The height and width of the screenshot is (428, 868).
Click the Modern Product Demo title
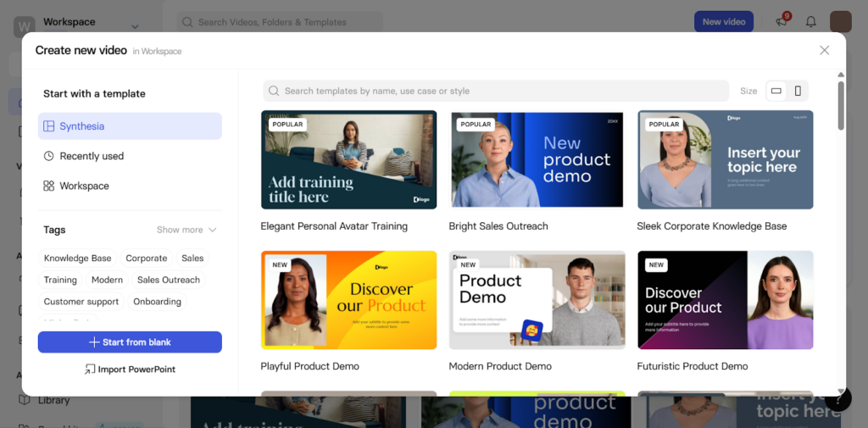pyautogui.click(x=500, y=366)
